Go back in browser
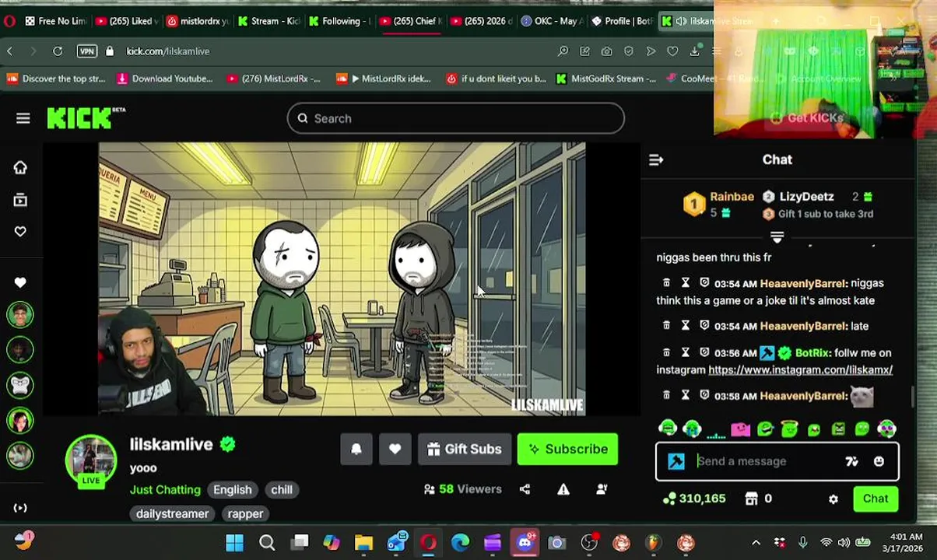This screenshot has height=560, width=937. 9,51
